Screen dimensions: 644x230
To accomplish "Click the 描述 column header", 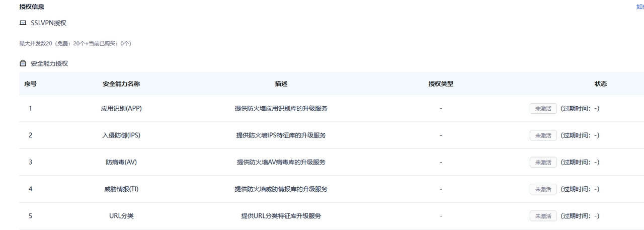I will (281, 84).
